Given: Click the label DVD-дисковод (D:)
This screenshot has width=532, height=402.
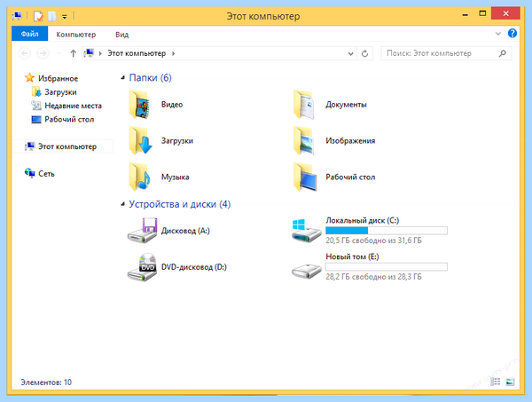Looking at the screenshot, I should coord(193,267).
